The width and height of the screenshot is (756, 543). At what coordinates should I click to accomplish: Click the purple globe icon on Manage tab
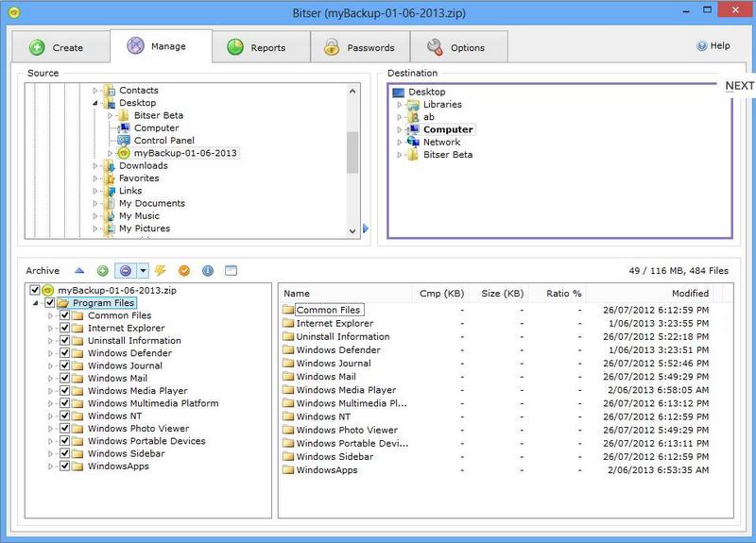coord(135,45)
